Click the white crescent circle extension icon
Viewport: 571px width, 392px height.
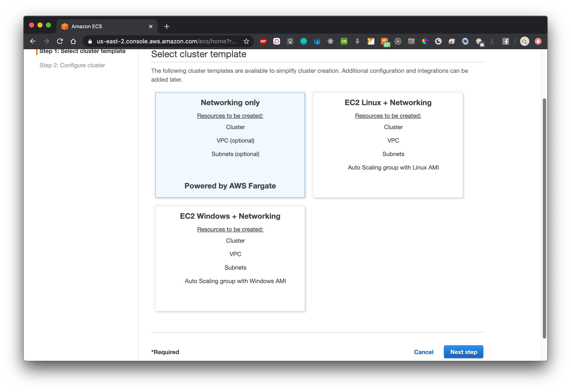click(438, 41)
